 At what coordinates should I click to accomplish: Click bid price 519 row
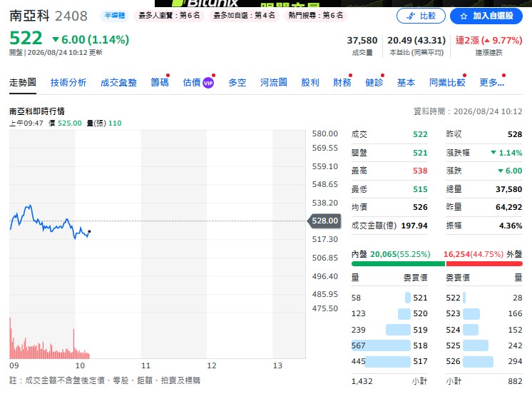pos(389,330)
